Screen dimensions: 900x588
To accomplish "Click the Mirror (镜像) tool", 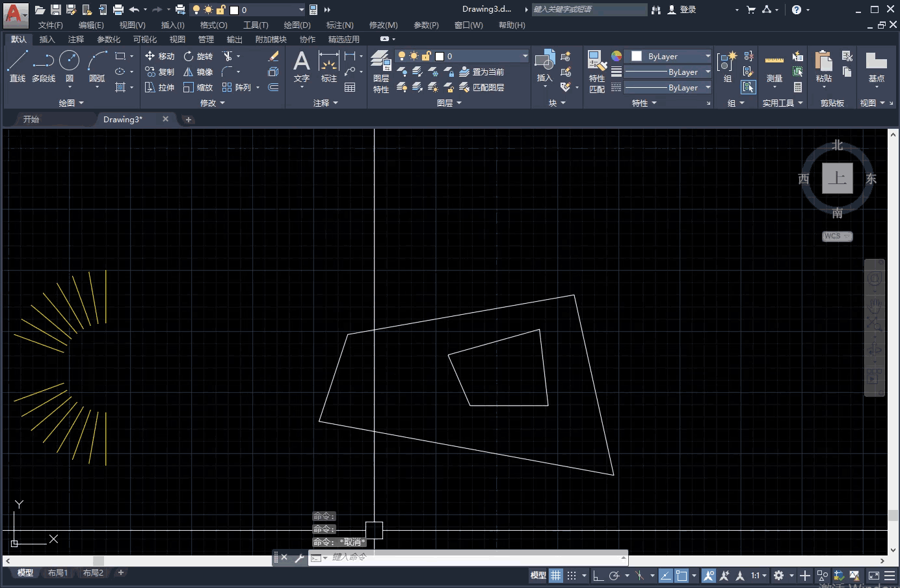I will pos(199,72).
